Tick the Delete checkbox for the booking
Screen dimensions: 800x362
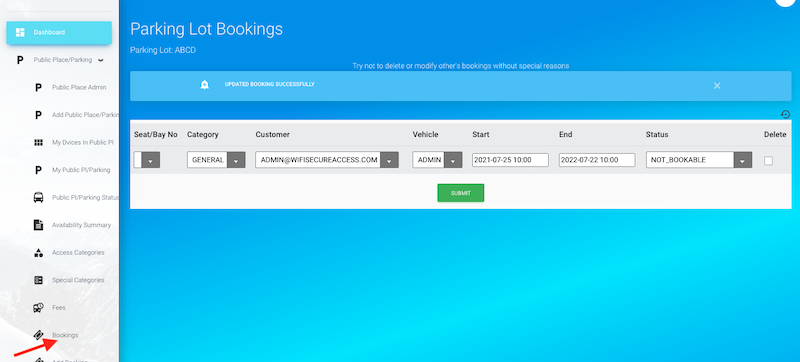(768, 161)
